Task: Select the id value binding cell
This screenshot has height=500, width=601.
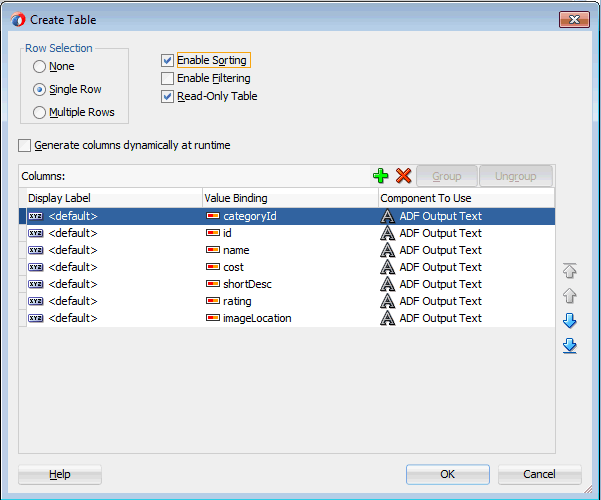Action: (x=290, y=233)
